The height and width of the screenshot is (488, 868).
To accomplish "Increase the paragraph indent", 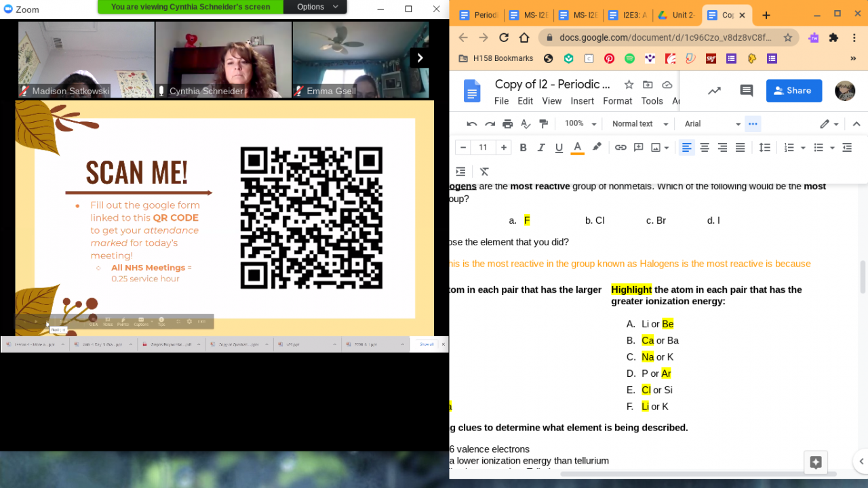I will click(460, 171).
